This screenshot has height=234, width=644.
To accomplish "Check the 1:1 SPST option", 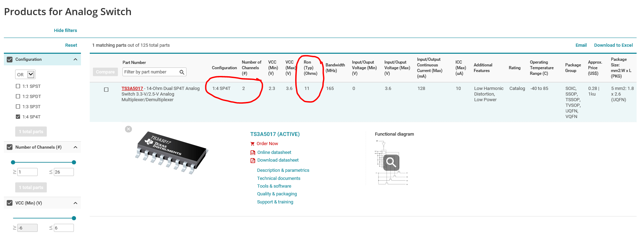I will coord(18,86).
